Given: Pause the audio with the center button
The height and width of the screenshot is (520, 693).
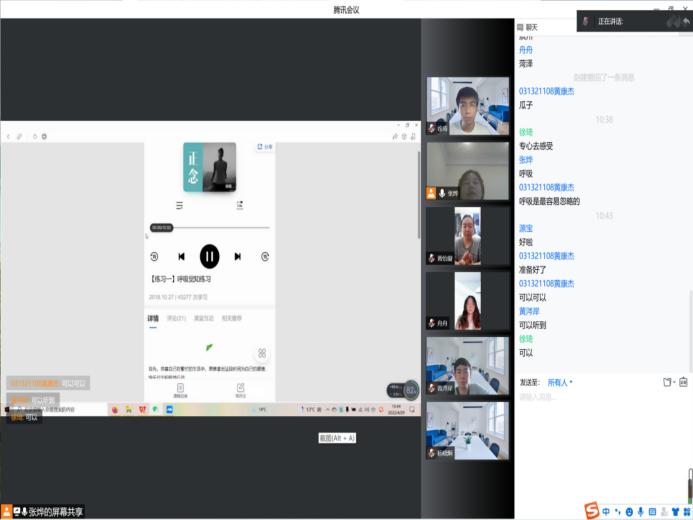Looking at the screenshot, I should pyautogui.click(x=209, y=256).
